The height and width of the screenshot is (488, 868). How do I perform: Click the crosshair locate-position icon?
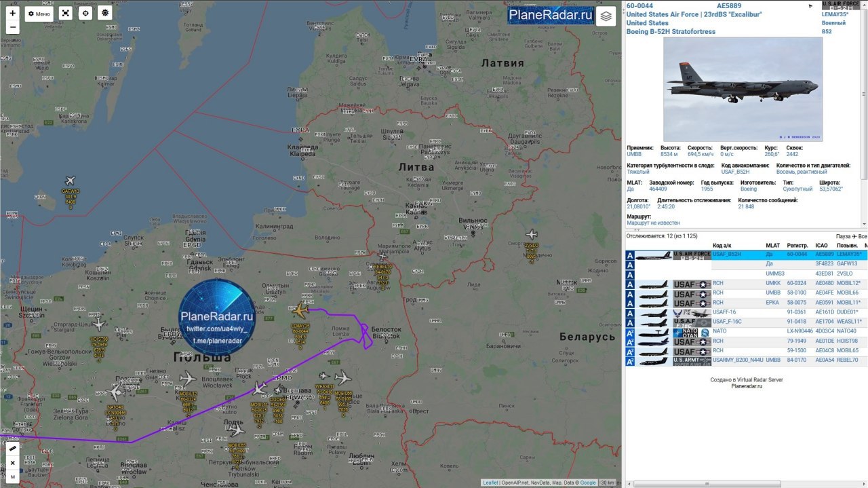pyautogui.click(x=85, y=14)
